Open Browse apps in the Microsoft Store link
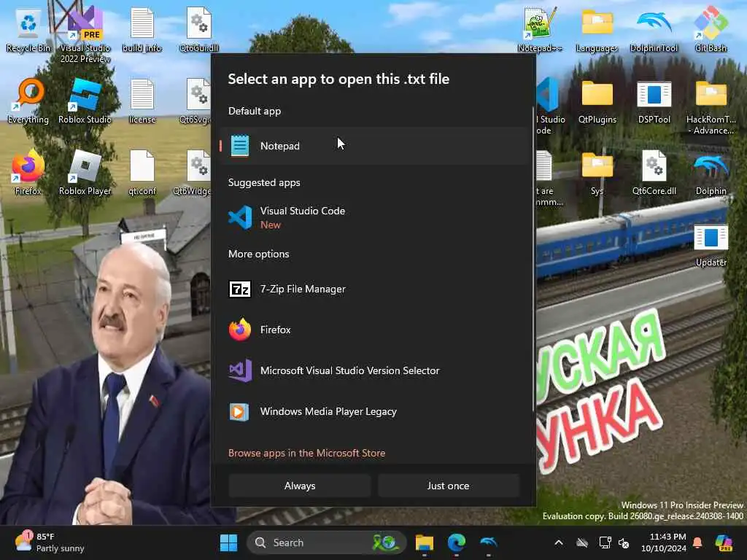The width and height of the screenshot is (747, 560). click(306, 453)
